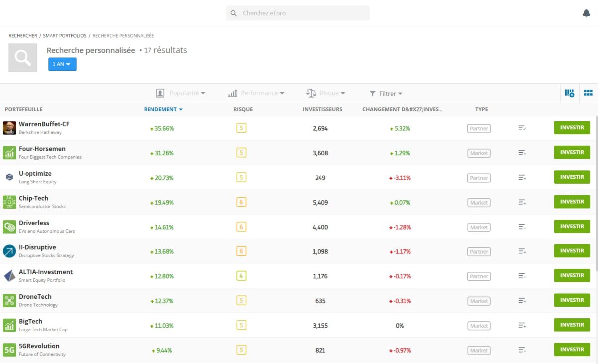Screen dimensions: 598x364
Task: Add U-optimize to watchlist
Action: 522,177
